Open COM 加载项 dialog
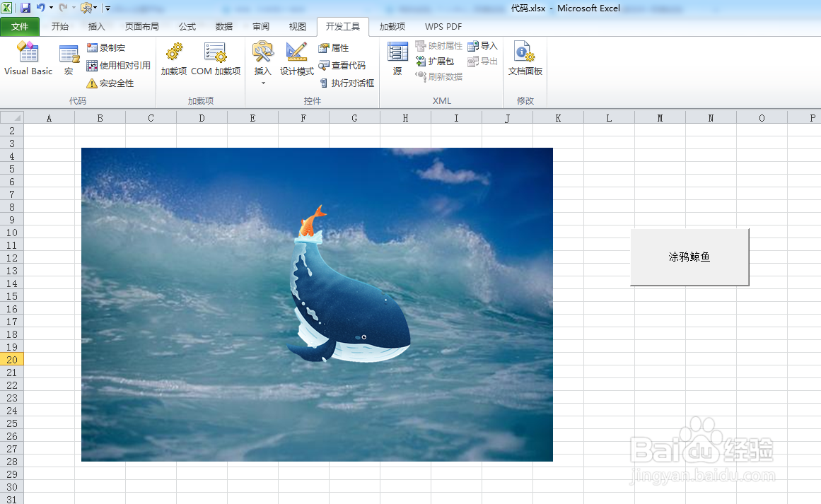Viewport: 821px width, 504px height. 216,59
